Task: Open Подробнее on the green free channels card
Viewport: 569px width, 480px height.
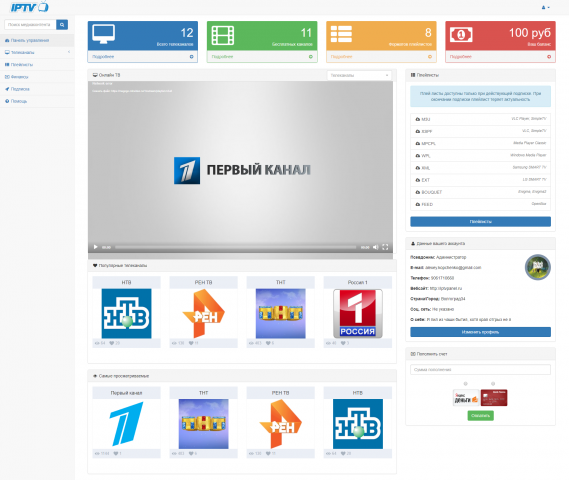Action: [x=222, y=57]
